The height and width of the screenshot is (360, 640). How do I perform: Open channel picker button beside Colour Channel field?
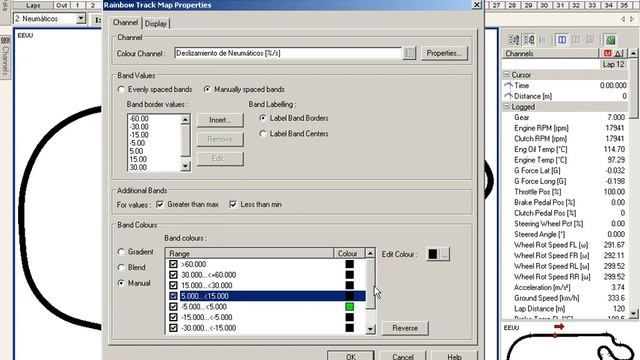(409, 53)
